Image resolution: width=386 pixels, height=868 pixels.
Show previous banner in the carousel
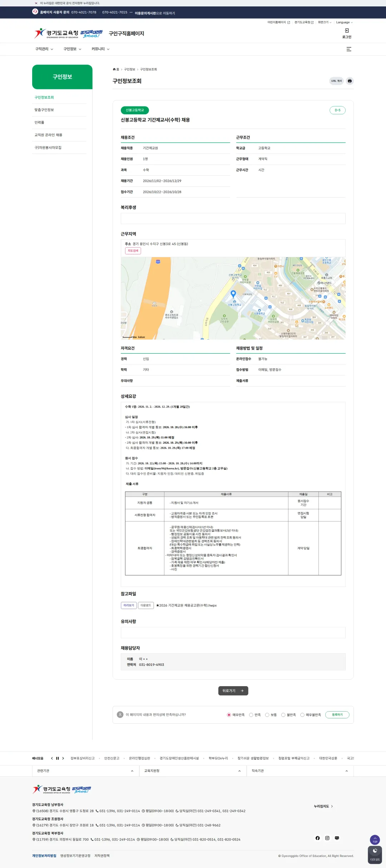[x=52, y=758]
